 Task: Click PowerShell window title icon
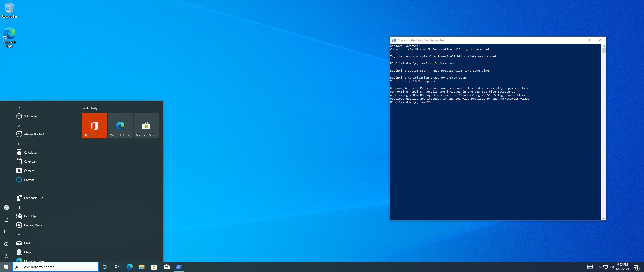click(x=394, y=40)
